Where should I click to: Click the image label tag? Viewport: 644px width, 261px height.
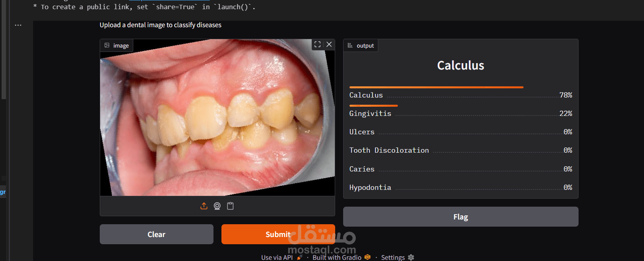click(117, 46)
